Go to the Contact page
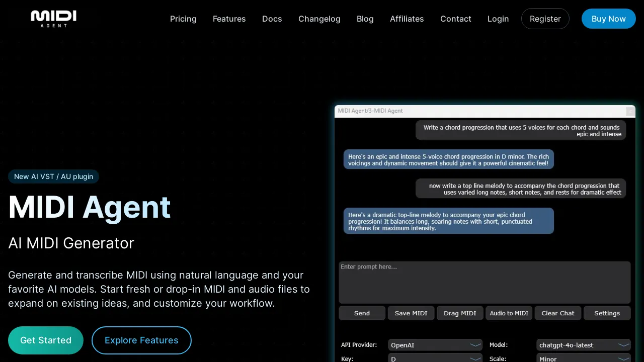644x362 pixels. click(x=455, y=19)
